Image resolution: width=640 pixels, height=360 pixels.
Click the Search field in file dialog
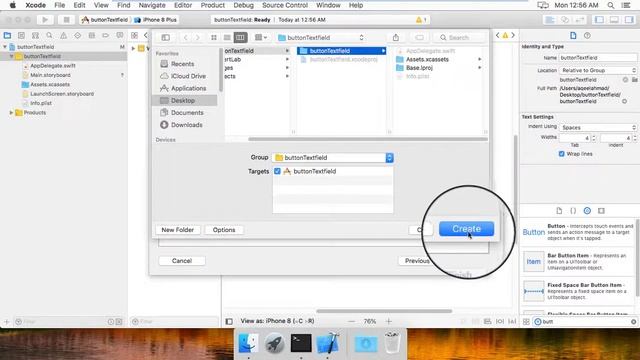click(x=460, y=38)
